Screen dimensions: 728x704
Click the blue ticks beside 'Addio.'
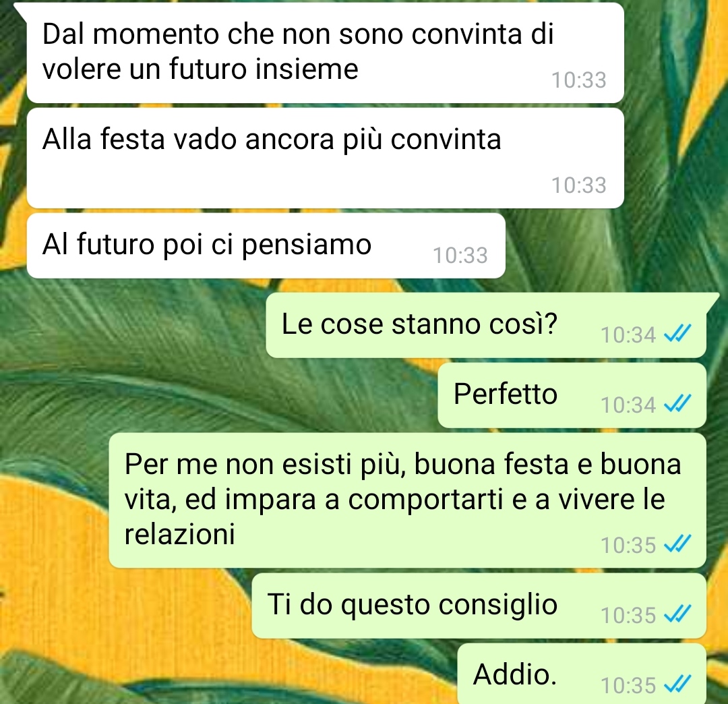[x=678, y=684]
